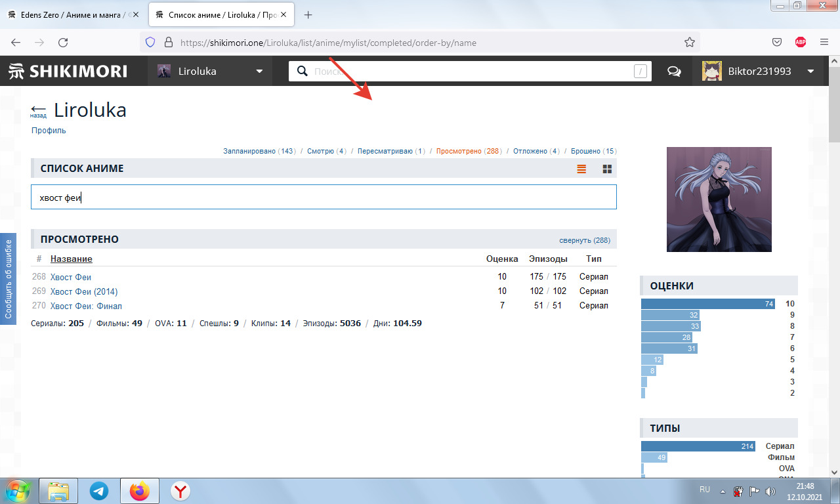Click the Pocket save icon
The image size is (840, 504).
point(776,43)
